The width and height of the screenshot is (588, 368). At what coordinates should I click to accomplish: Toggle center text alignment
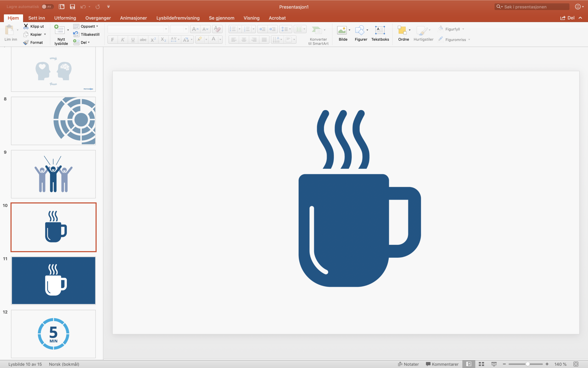(244, 39)
